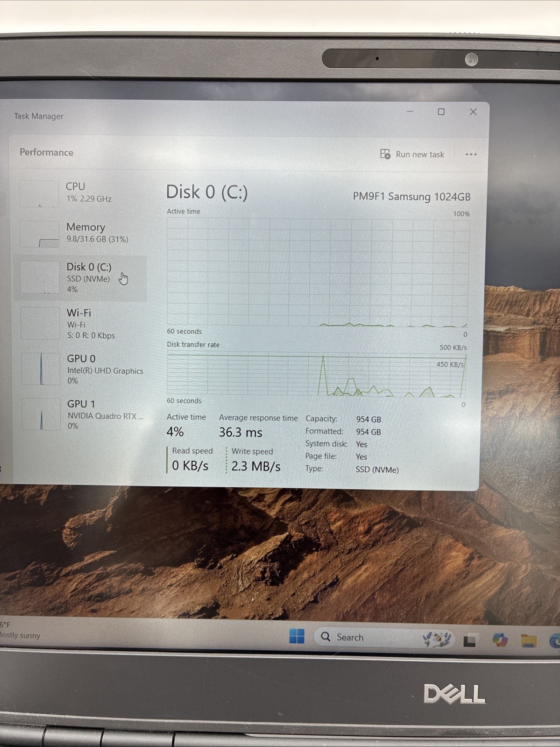Click the 36.3 ms response time value

click(241, 432)
